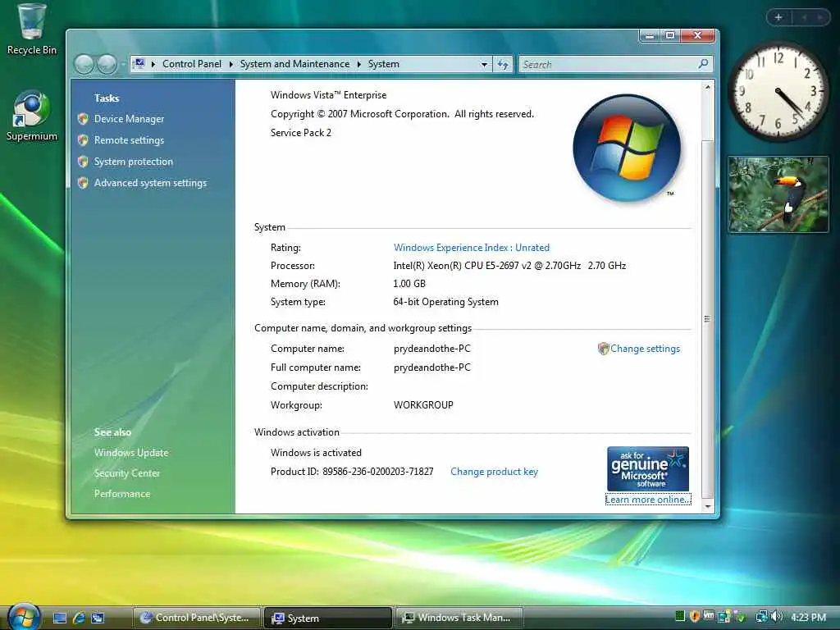This screenshot has height=630, width=840.
Task: Click the analog clock gadget
Action: tap(778, 91)
